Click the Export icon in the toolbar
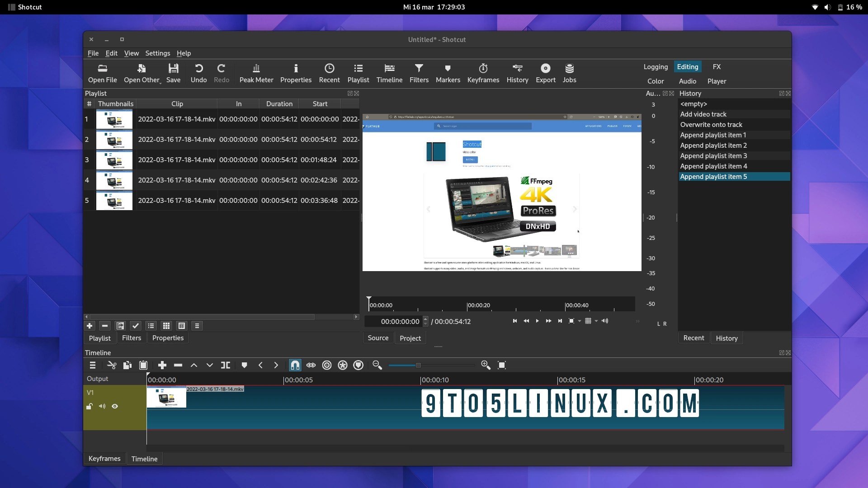This screenshot has width=868, height=488. pos(545,73)
